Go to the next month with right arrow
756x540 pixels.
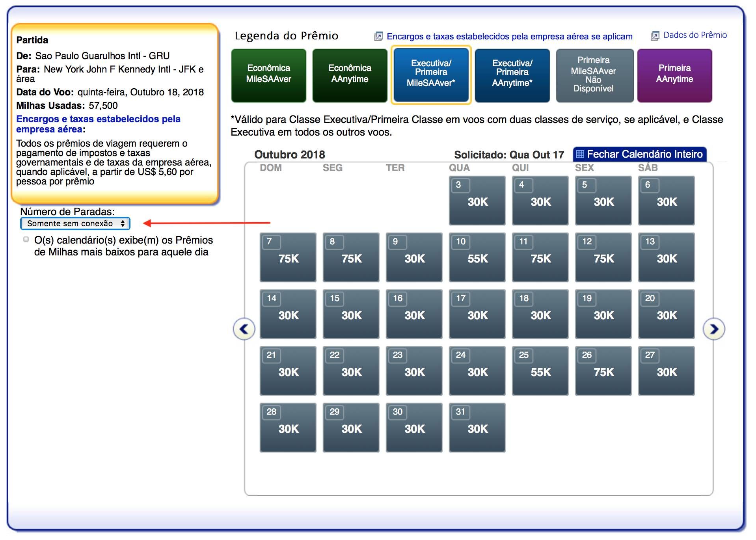(714, 329)
